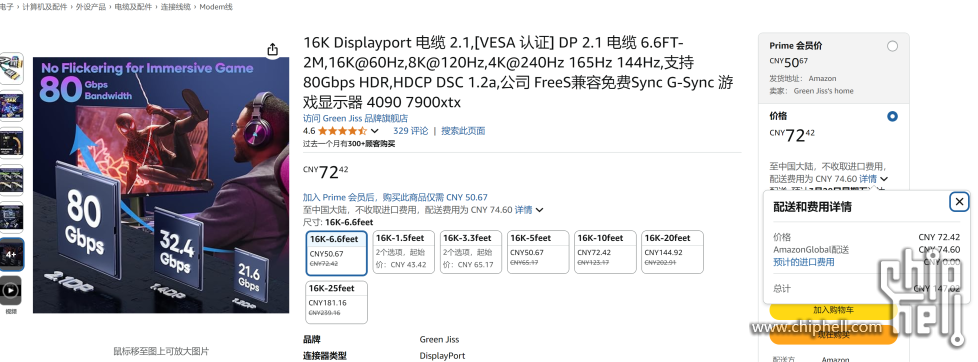Choose the 16K-3.3feet size option
The width and height of the screenshot is (978, 362).
471,252
